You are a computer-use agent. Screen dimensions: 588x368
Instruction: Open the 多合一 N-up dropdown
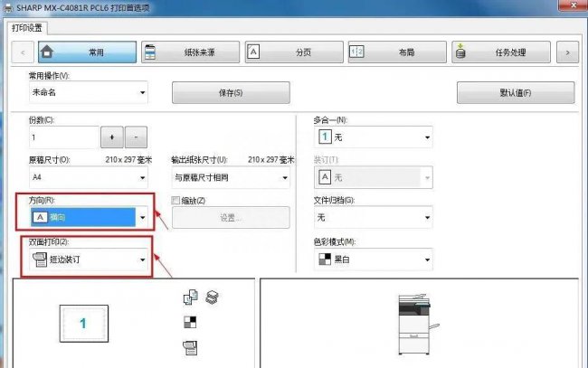click(x=374, y=137)
